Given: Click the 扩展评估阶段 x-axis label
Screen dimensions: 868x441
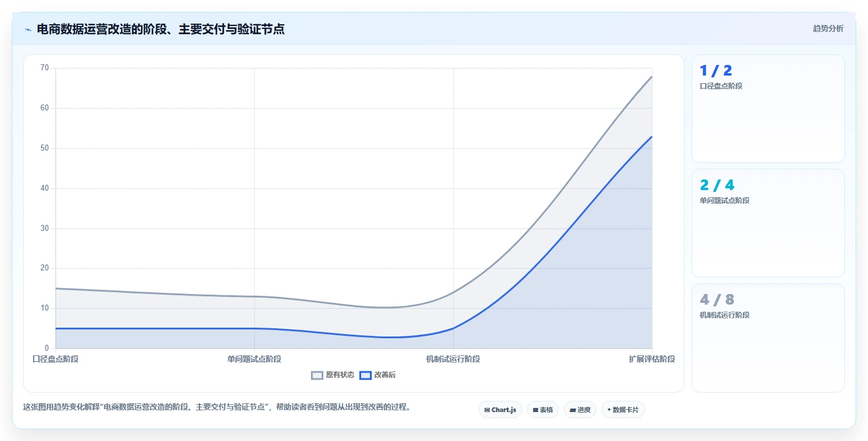Looking at the screenshot, I should pyautogui.click(x=652, y=359).
